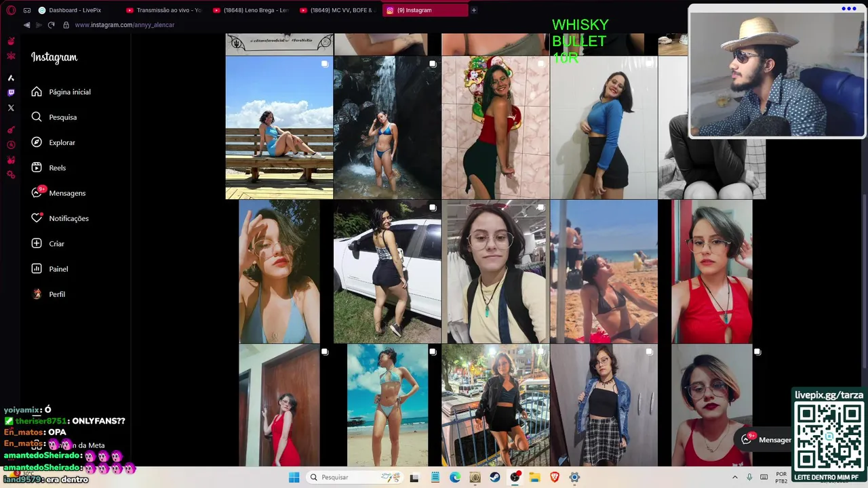Select the (9) Instagram tab
The height and width of the screenshot is (488, 868).
coord(425,10)
